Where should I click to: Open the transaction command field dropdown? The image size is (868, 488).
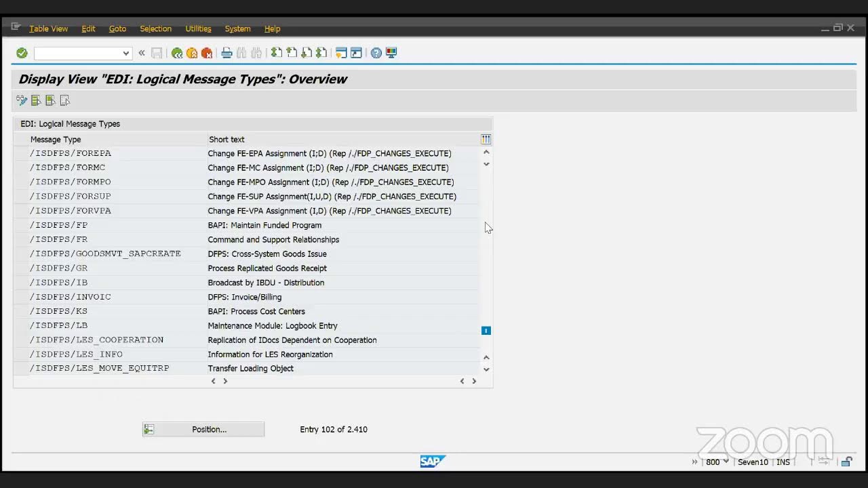pos(126,53)
